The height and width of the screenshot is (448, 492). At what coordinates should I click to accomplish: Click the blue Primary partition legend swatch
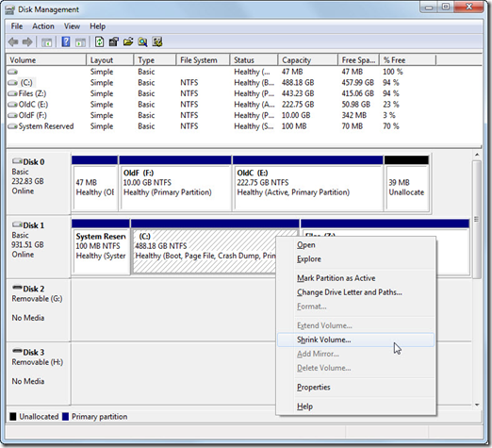65,417
